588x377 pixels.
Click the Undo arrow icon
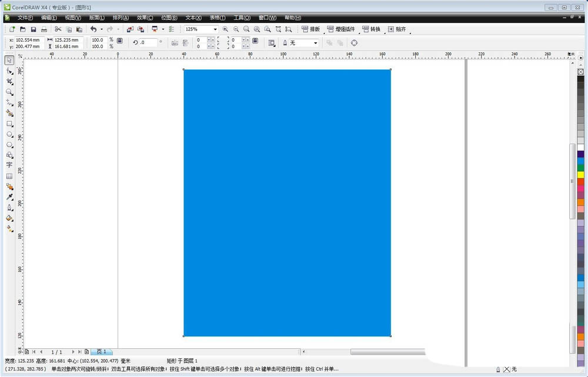click(93, 29)
